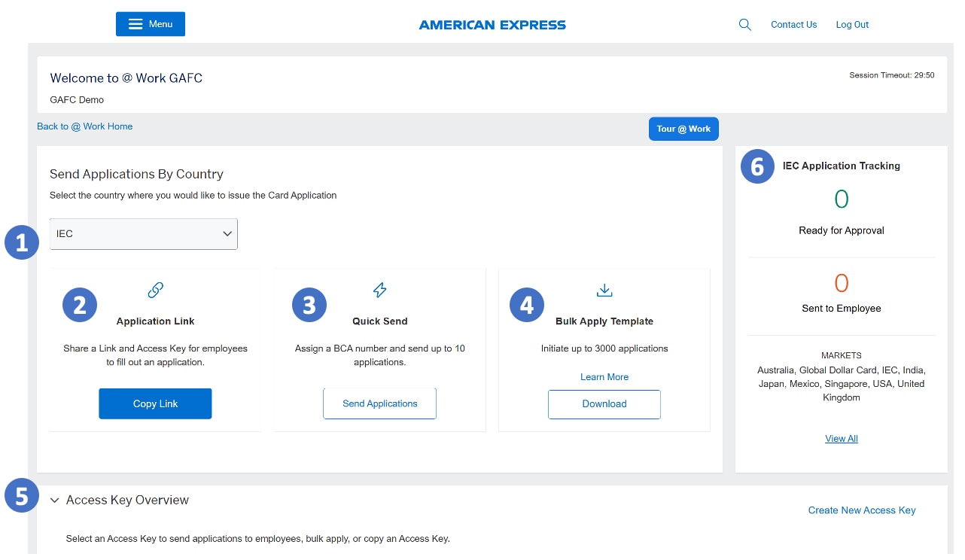Click Log Out in the header
Screen dimensions: 965x560
coord(852,25)
